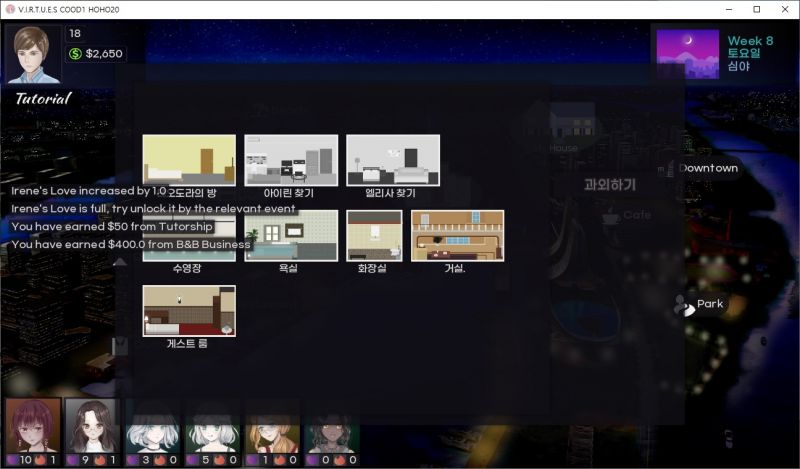Click the red-haired girl's purple love icon
This screenshot has height=469, width=800.
[x=12, y=460]
